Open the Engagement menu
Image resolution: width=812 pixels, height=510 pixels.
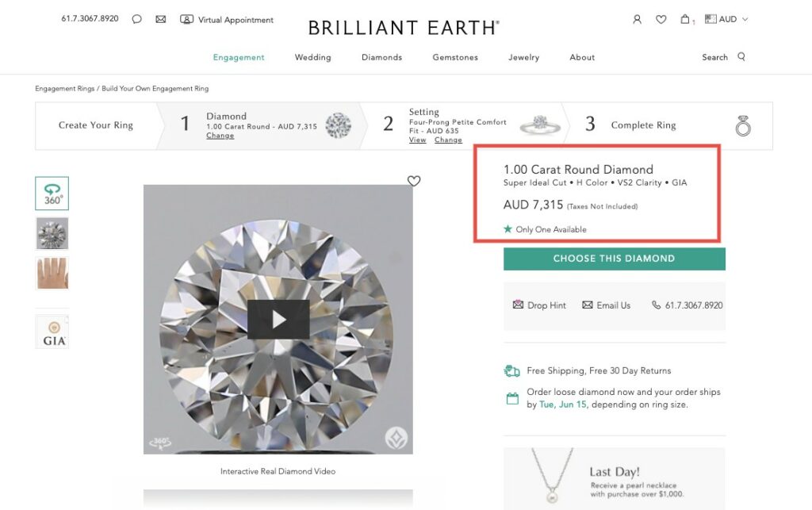coord(239,57)
